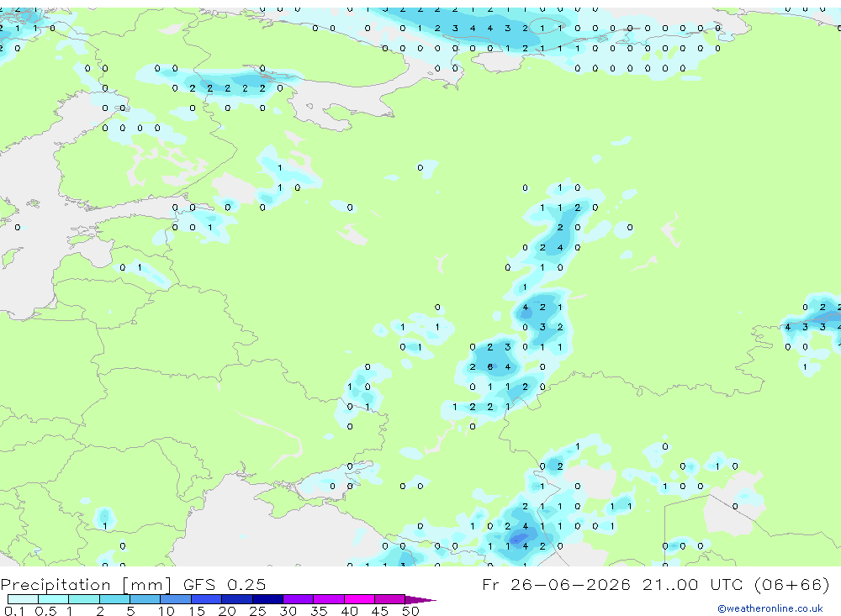Click the 15–20 mm blue legend box
The width and height of the screenshot is (841, 616).
(207, 599)
